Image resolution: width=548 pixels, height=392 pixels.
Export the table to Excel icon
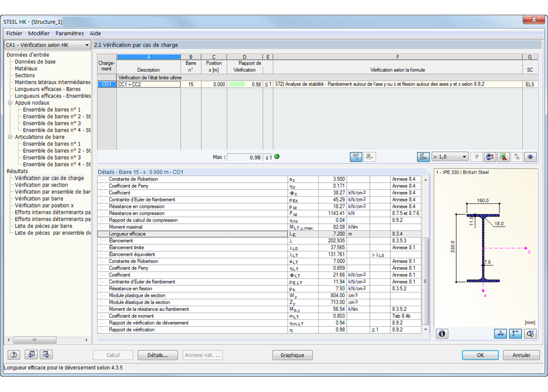[503, 157]
